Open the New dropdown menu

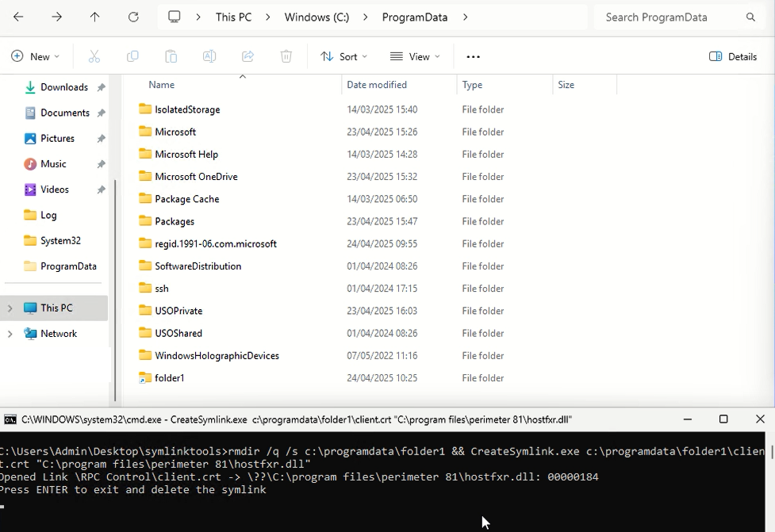(x=36, y=56)
